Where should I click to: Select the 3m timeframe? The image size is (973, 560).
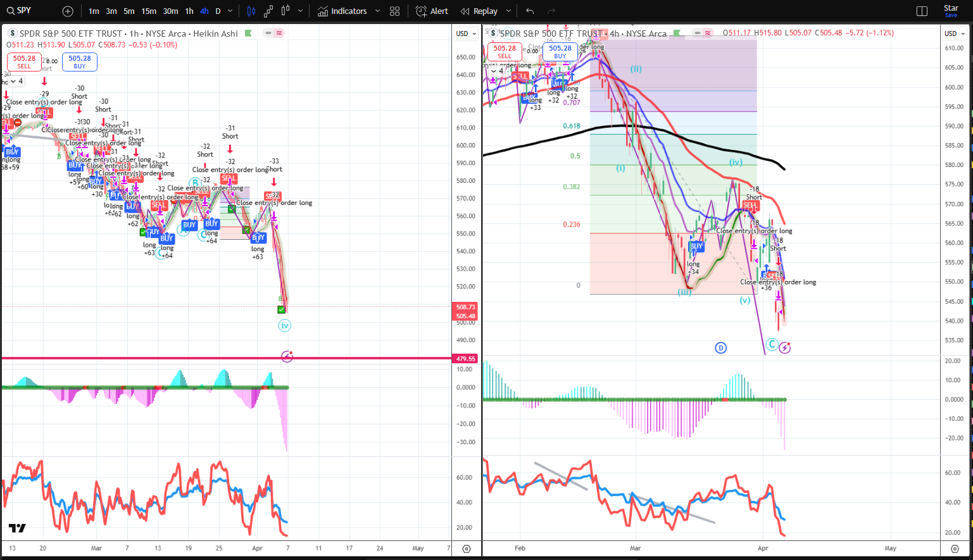coord(111,11)
